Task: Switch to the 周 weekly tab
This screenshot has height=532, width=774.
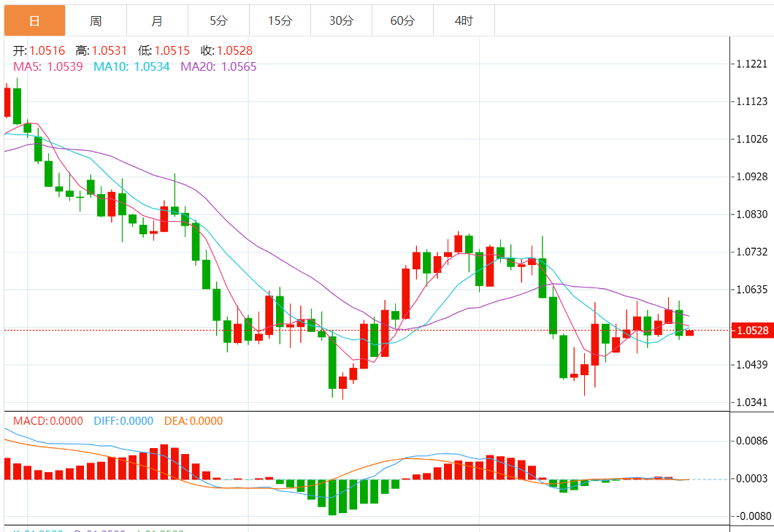Action: (x=96, y=20)
